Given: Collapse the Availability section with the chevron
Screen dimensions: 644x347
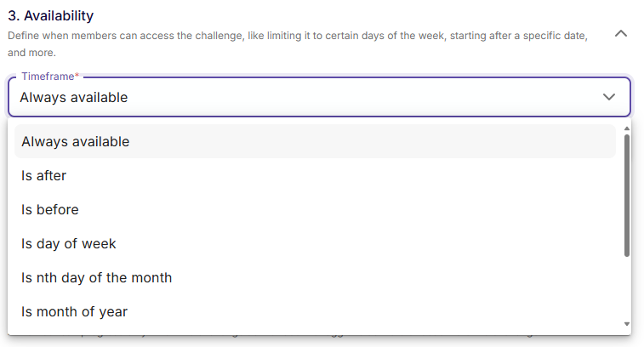Looking at the screenshot, I should [x=621, y=34].
